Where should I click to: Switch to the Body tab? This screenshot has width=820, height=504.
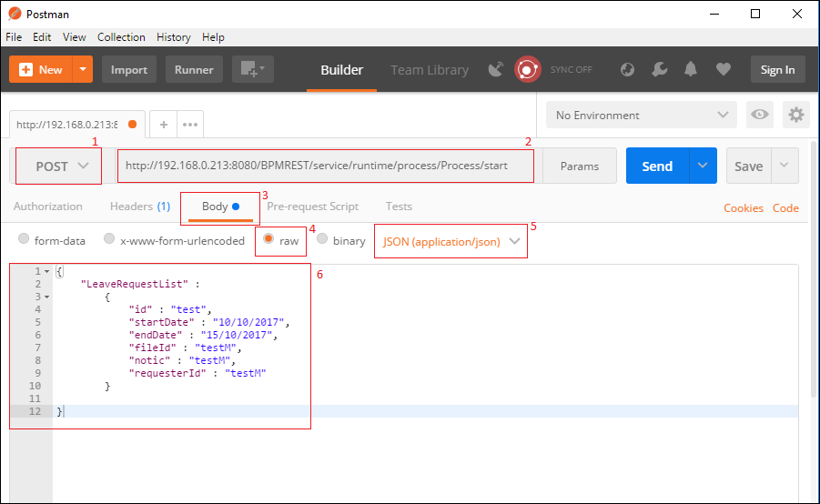(x=220, y=207)
